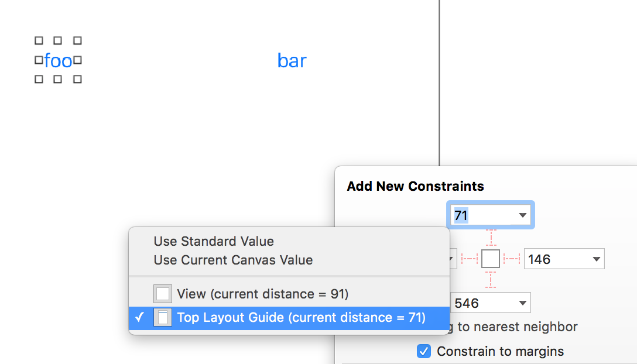
Task: Select Use Current Canvas Value
Action: (x=233, y=260)
